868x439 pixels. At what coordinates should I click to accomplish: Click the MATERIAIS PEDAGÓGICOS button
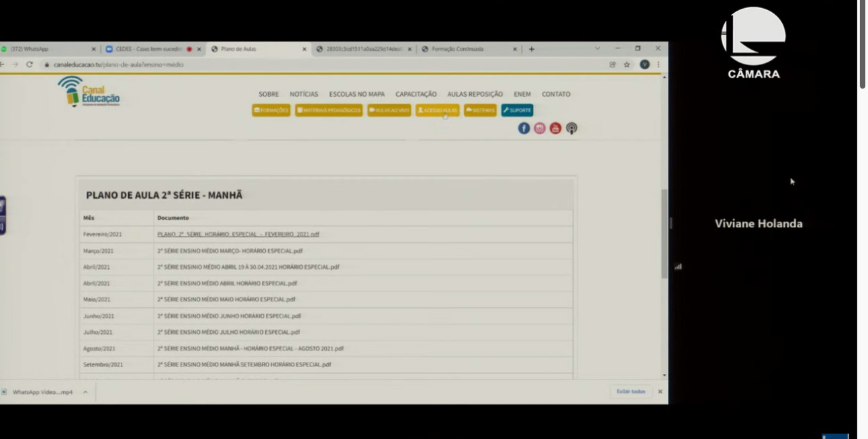(329, 110)
